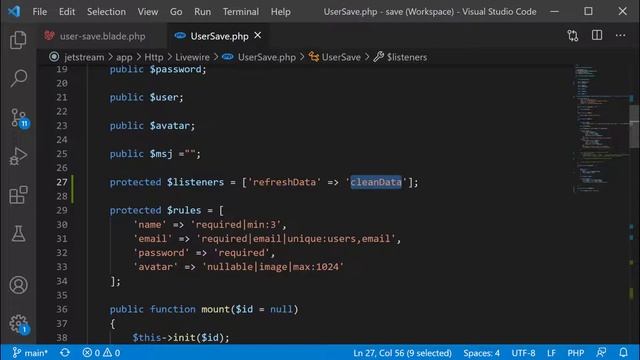Viewport: 640px width, 360px height.
Task: Click $rules on line 29
Action: click(184, 210)
